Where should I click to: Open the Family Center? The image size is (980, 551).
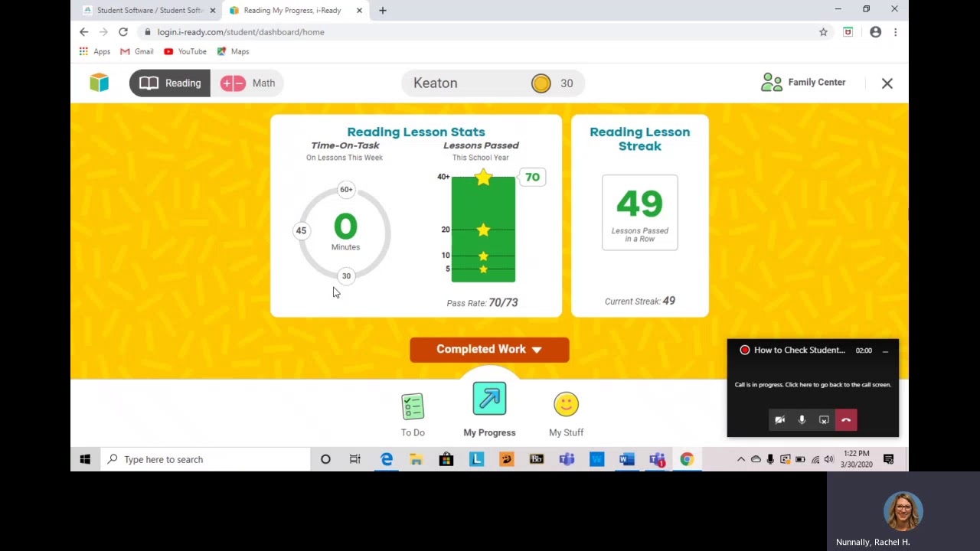(803, 82)
